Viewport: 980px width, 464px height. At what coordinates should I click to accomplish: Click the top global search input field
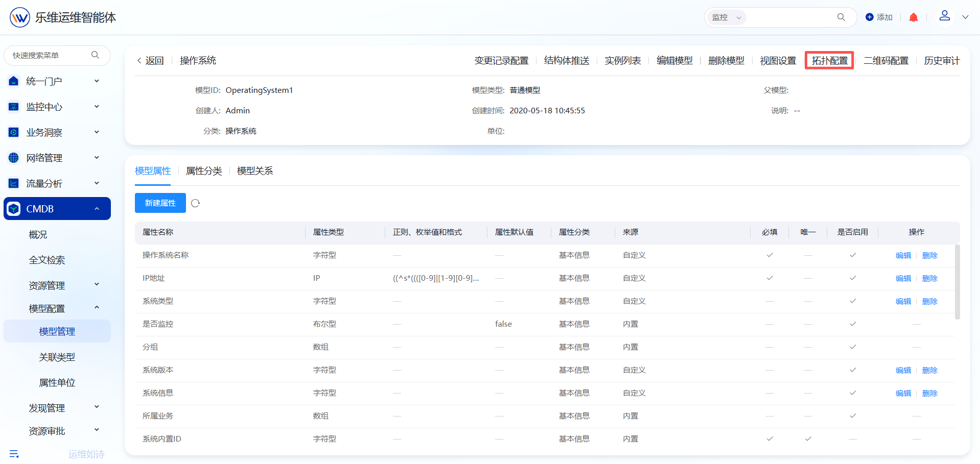point(789,17)
